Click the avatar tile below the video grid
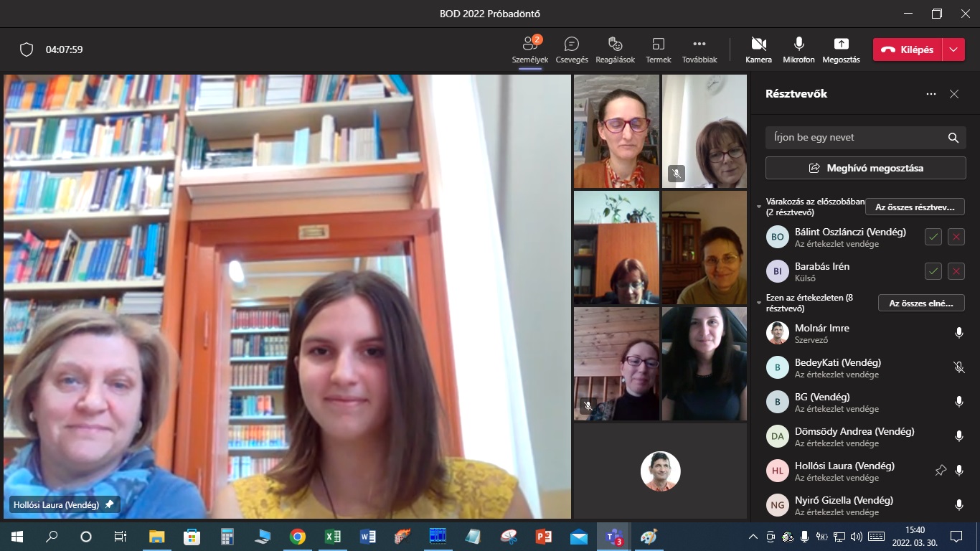 coord(661,471)
